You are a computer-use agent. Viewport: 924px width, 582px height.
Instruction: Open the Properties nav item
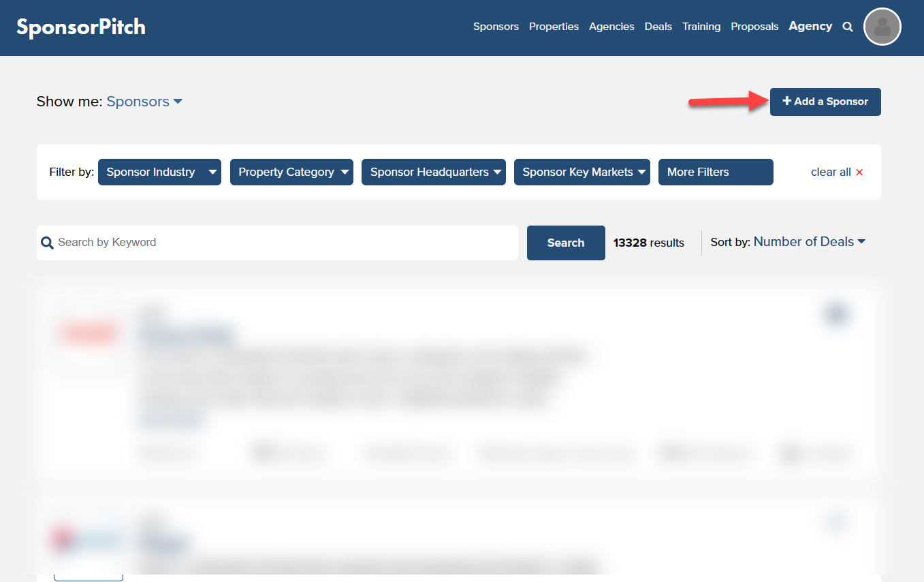pos(554,27)
